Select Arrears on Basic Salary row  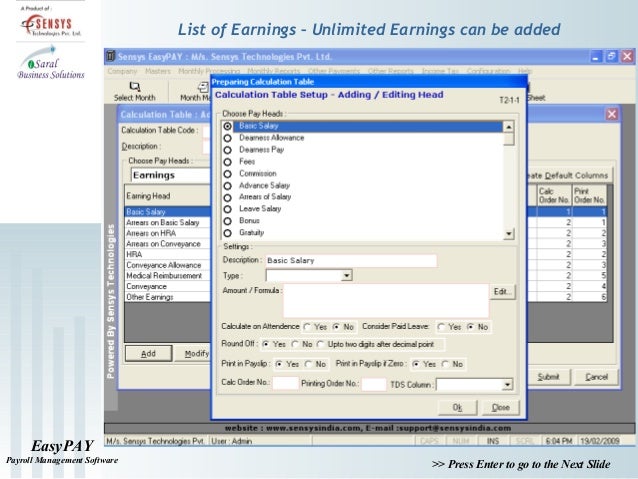coord(167,223)
